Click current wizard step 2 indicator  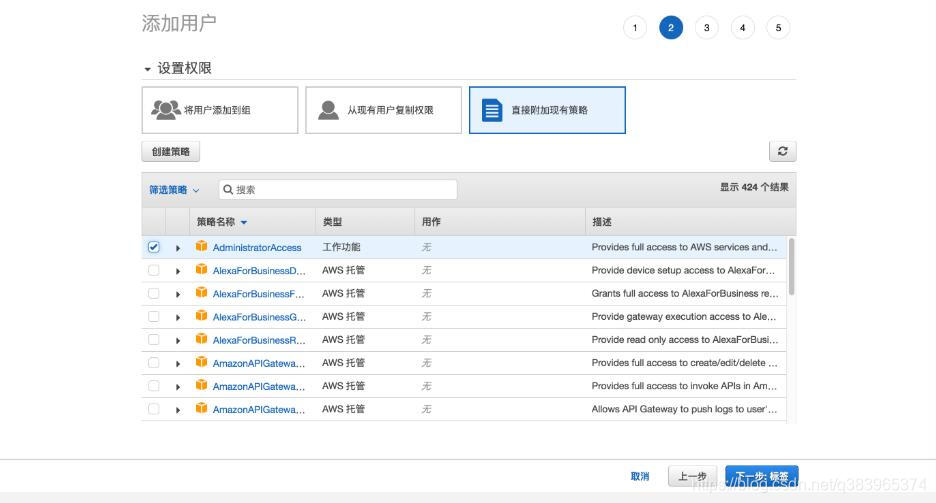tap(671, 27)
